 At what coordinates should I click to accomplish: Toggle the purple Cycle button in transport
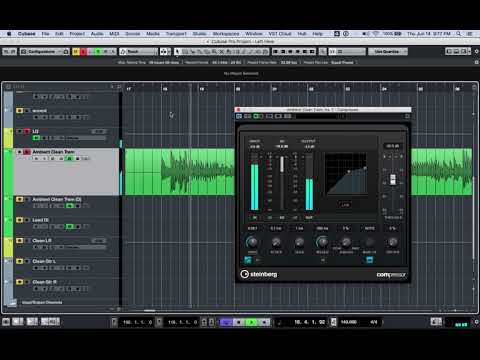tap(226, 322)
